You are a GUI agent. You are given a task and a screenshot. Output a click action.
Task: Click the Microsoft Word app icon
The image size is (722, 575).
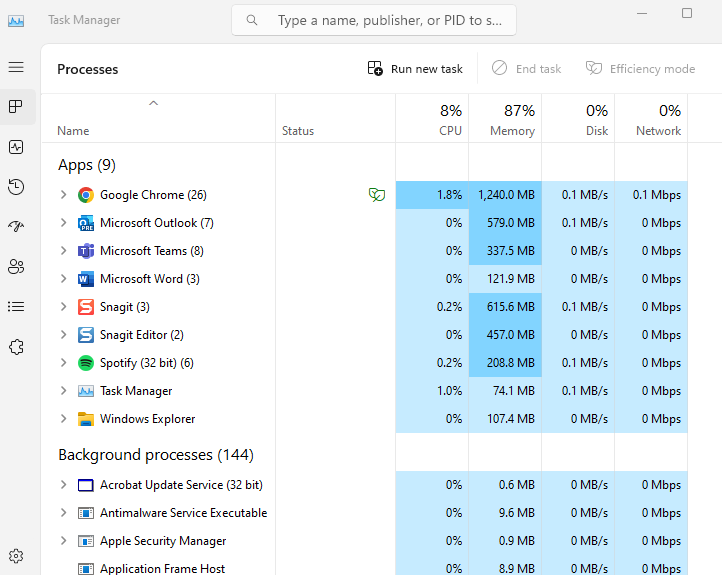tap(86, 279)
